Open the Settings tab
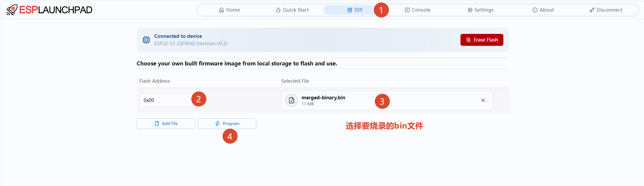The width and height of the screenshot is (644, 186). coord(480,10)
